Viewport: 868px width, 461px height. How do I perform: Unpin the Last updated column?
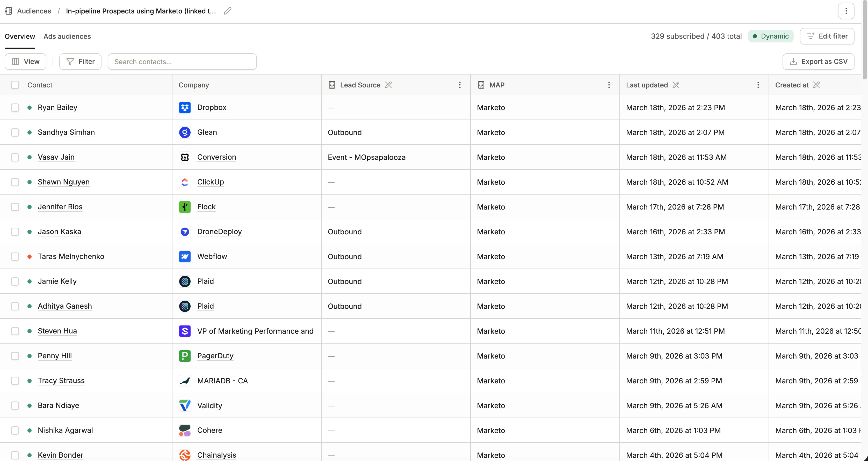click(676, 85)
